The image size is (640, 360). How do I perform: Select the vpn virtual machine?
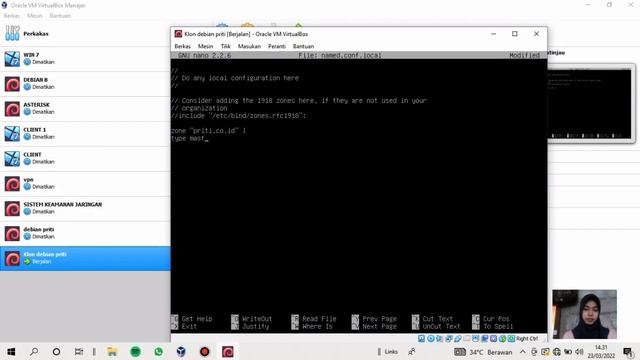coord(85,183)
